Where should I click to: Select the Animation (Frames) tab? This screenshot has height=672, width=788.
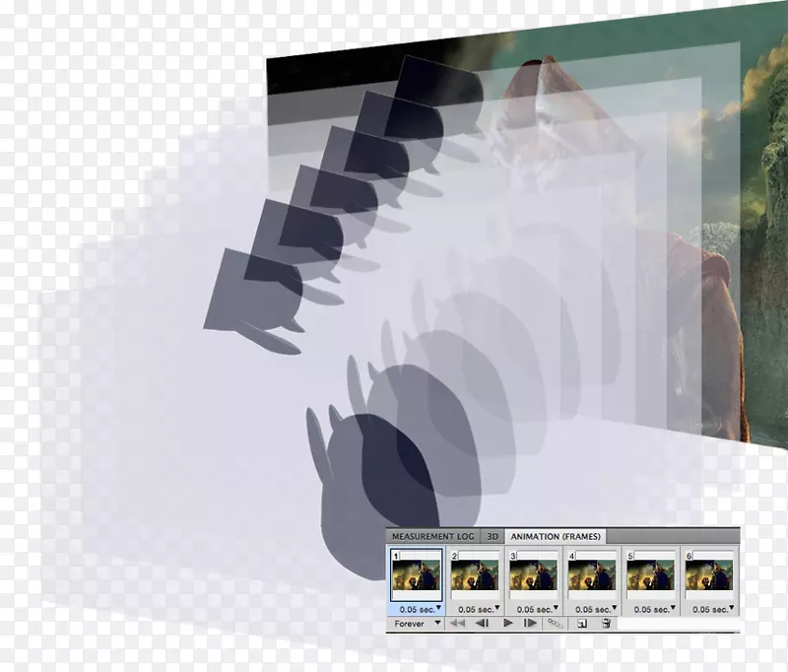556,536
